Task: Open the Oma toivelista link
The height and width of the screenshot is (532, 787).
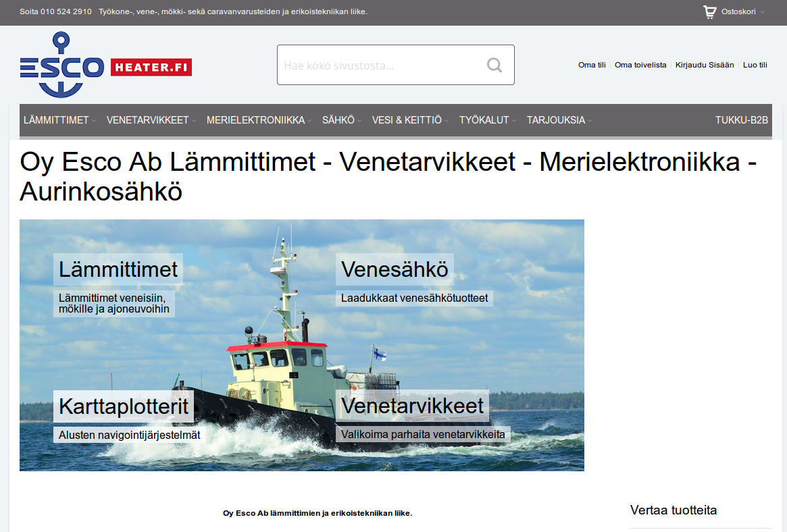Action: tap(640, 65)
